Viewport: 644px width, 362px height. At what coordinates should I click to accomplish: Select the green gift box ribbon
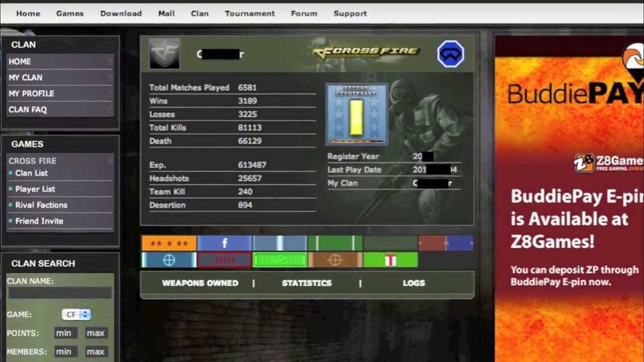[x=390, y=260]
